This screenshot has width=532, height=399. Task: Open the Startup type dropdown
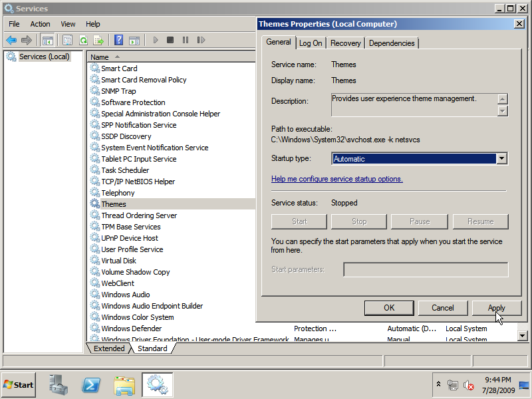(x=502, y=158)
